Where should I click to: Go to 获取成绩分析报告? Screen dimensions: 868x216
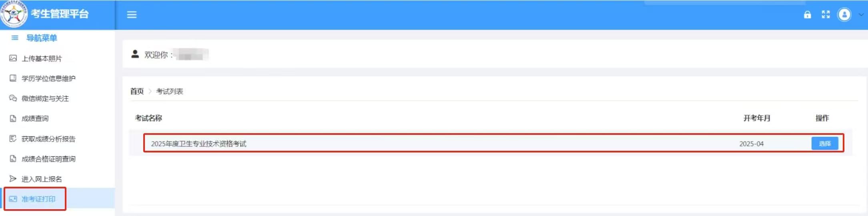click(48, 139)
